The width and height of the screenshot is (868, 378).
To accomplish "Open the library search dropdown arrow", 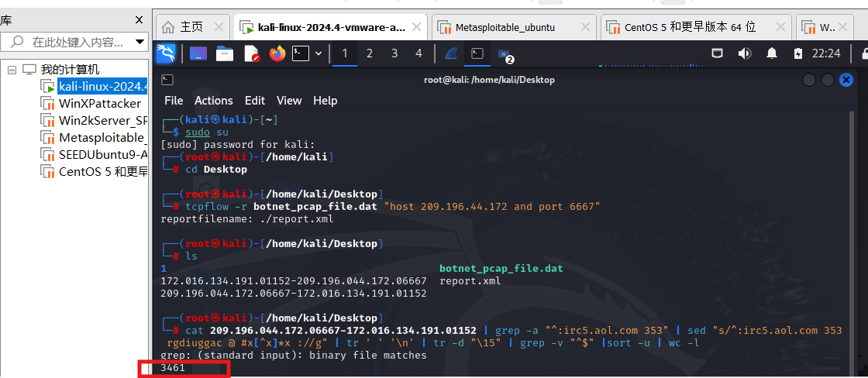I will click(139, 42).
